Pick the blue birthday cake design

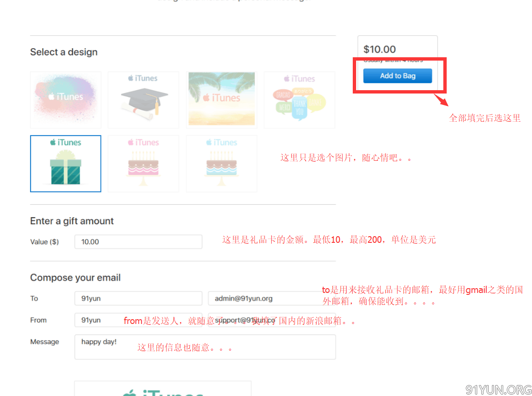click(x=222, y=163)
